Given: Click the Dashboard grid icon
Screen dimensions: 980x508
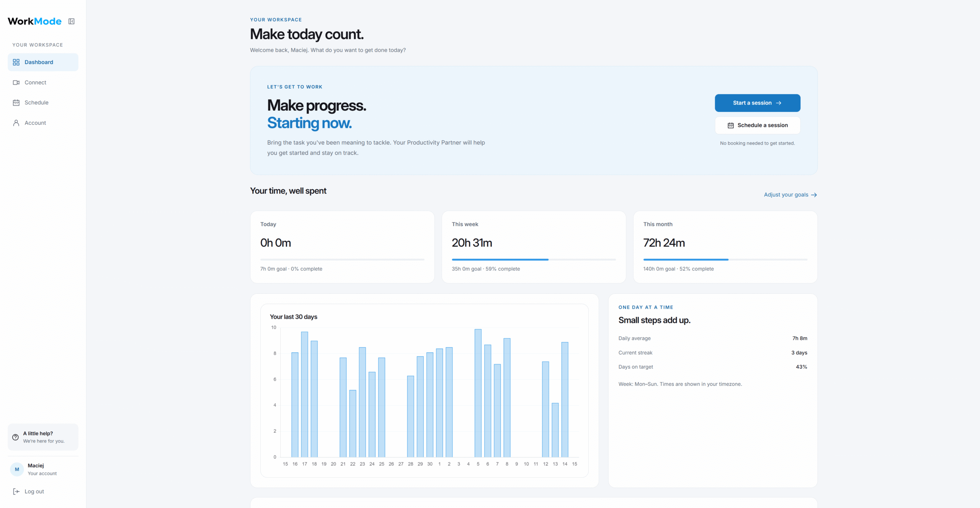Looking at the screenshot, I should tap(16, 62).
